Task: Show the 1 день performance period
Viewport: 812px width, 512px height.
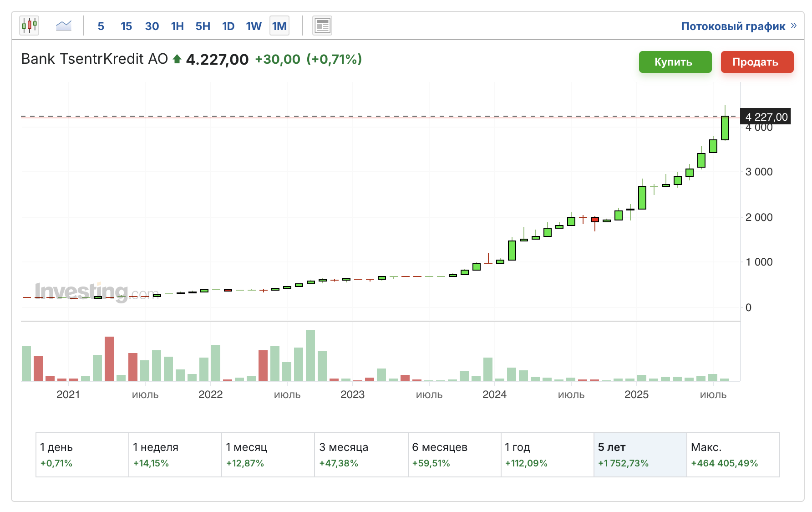Action: click(82, 454)
